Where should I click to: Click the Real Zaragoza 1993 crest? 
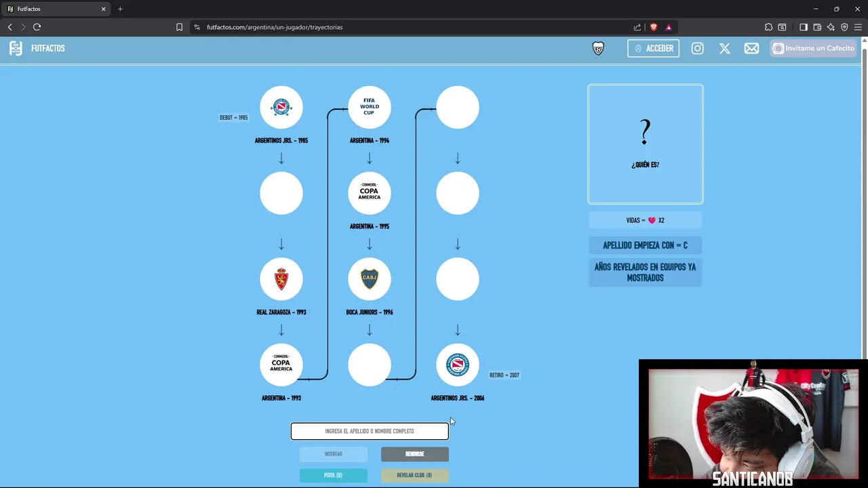coord(281,279)
